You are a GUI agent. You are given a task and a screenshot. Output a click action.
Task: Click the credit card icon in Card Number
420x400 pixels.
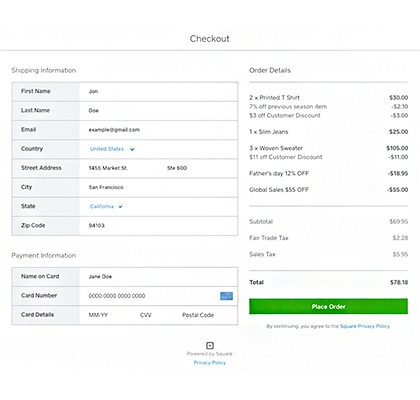[226, 296]
